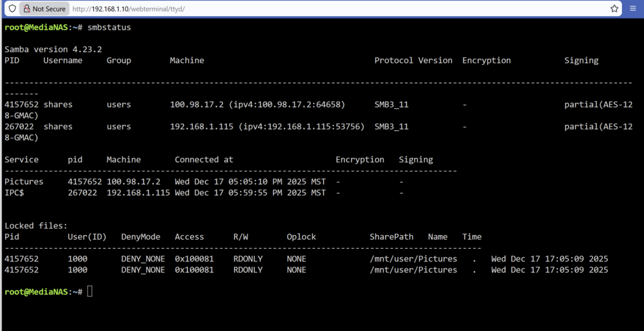Click the 'Username' column header
The width and height of the screenshot is (644, 331).
pyautogui.click(x=63, y=61)
